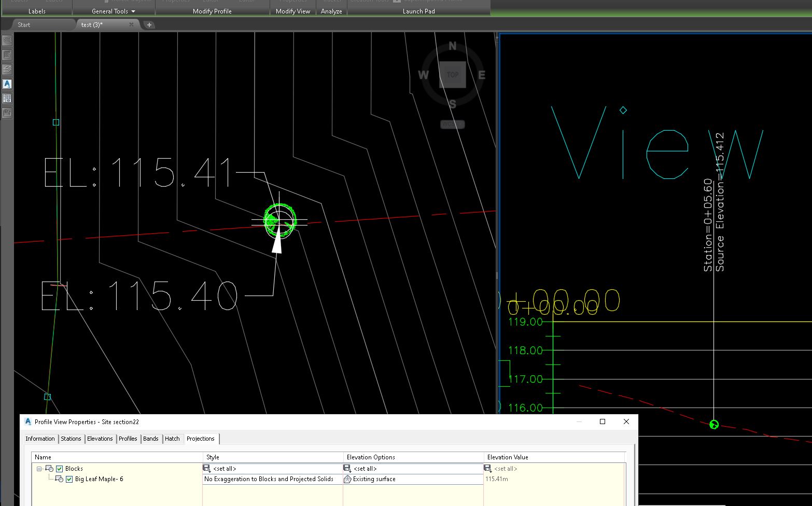Select the AutoCAD A icon in the sidebar
This screenshot has width=812, height=506.
click(7, 83)
